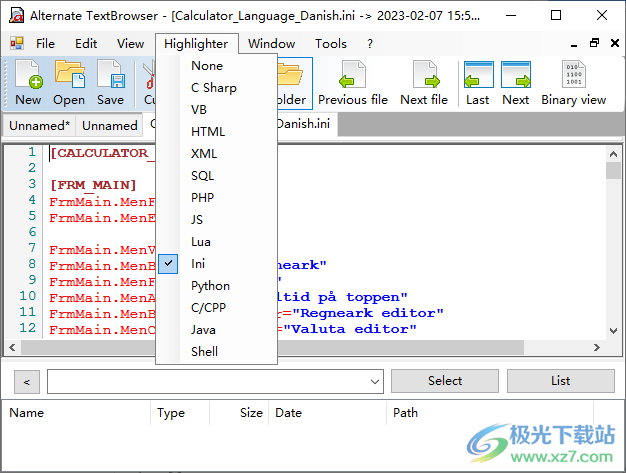Image resolution: width=626 pixels, height=473 pixels.
Task: Open the ? help menu
Action: 370,44
